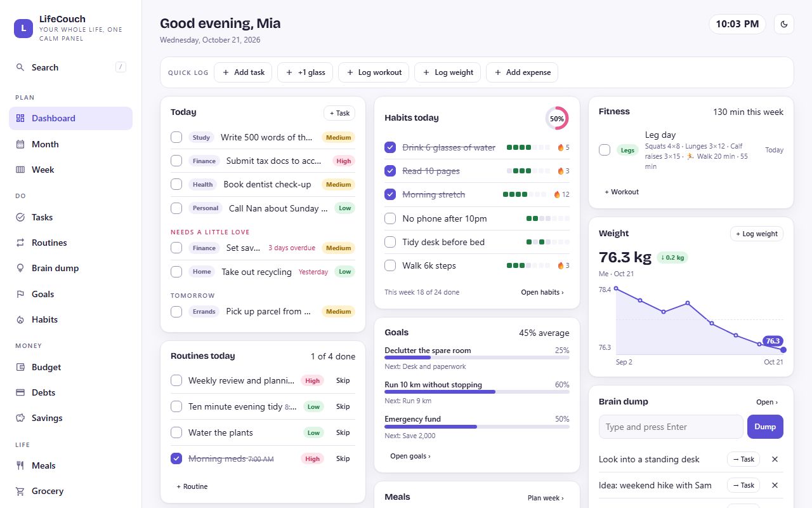812x508 pixels.
Task: Click the Tasks checkmark icon
Action: tap(20, 217)
